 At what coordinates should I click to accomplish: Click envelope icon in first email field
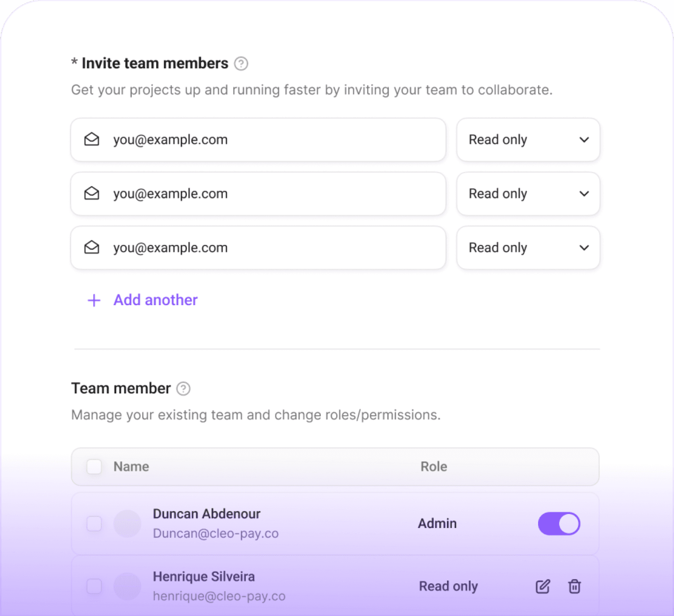(92, 139)
